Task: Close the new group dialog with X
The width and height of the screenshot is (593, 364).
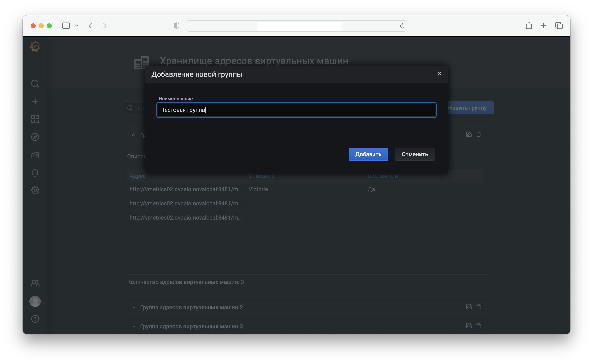Action: (x=439, y=73)
